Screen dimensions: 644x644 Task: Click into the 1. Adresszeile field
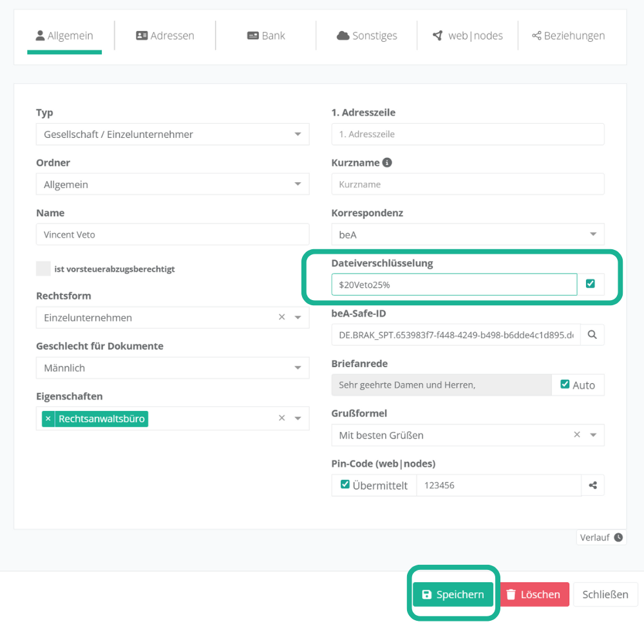click(x=468, y=134)
